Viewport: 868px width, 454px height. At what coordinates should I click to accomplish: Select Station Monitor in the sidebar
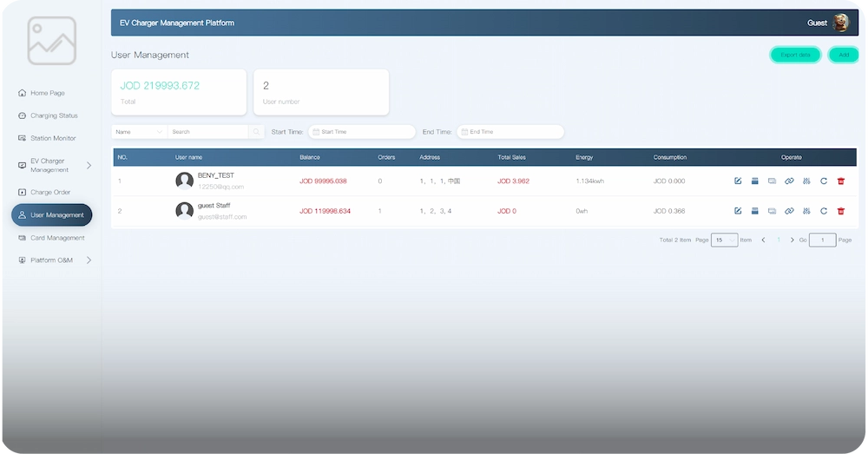(x=53, y=138)
